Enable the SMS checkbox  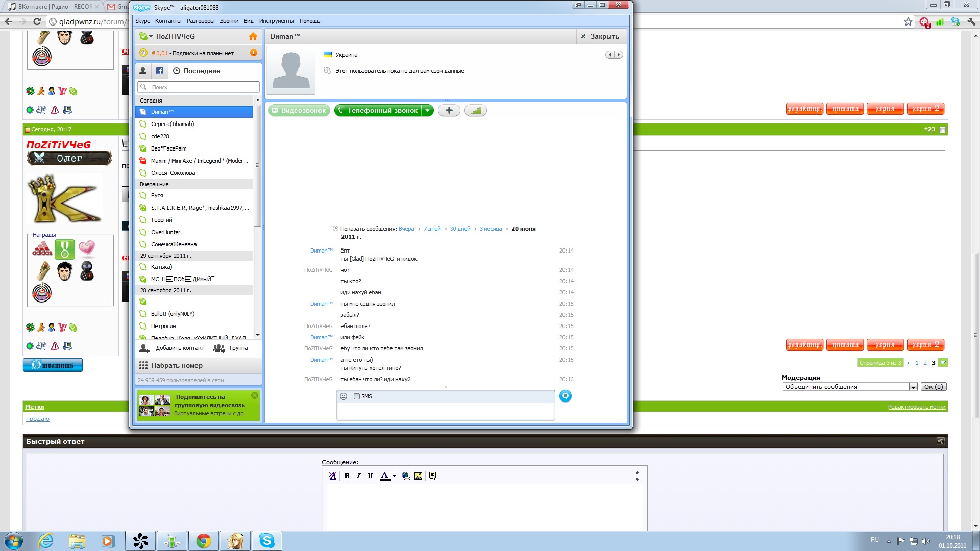click(x=357, y=396)
